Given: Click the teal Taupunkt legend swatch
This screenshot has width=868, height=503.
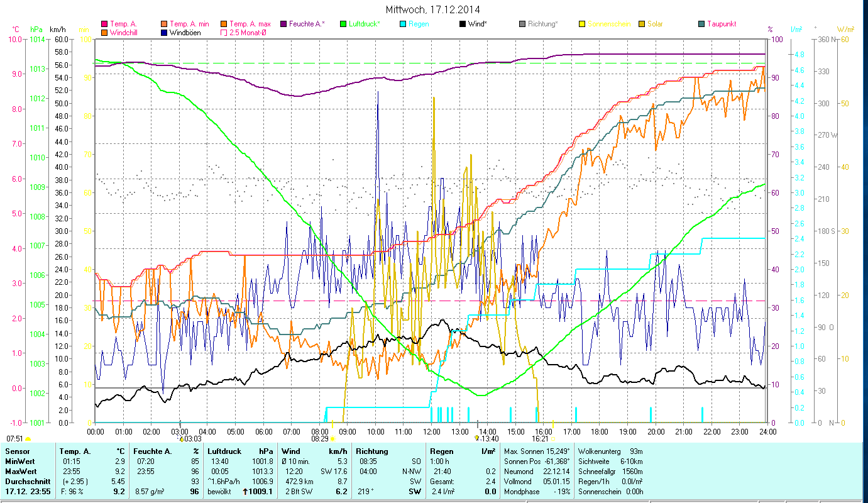Looking at the screenshot, I should coord(701,24).
